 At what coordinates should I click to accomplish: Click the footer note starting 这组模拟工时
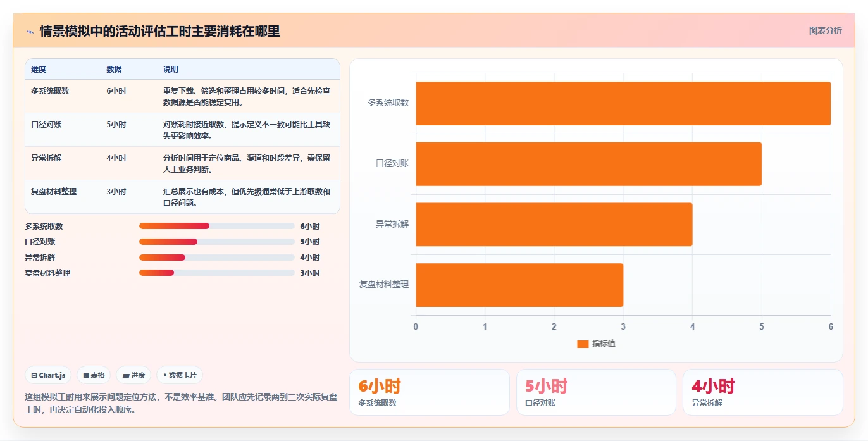click(181, 403)
